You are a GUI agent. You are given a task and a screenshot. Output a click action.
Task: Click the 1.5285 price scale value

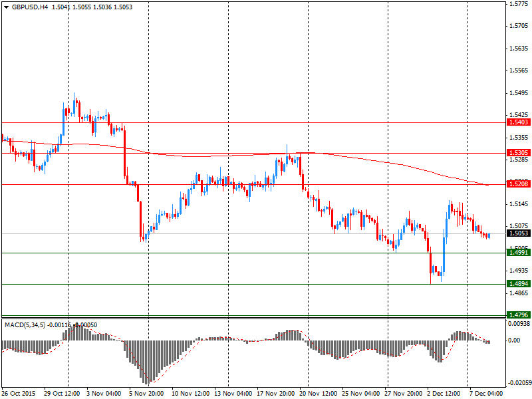pos(519,159)
